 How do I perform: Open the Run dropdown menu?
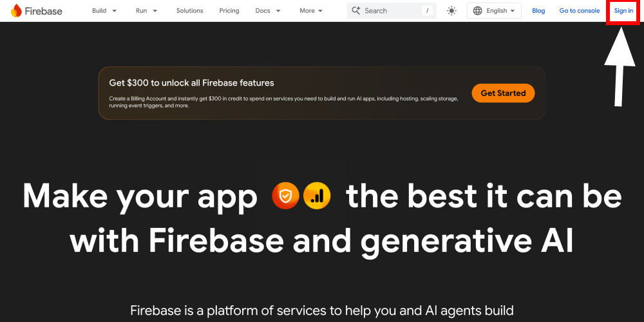pyautogui.click(x=146, y=10)
